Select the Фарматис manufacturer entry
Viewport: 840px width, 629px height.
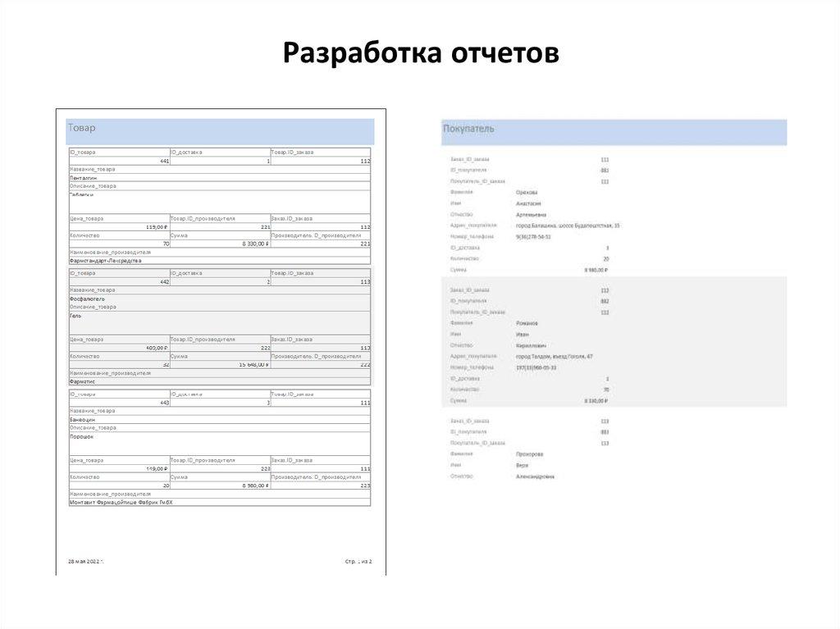82,381
